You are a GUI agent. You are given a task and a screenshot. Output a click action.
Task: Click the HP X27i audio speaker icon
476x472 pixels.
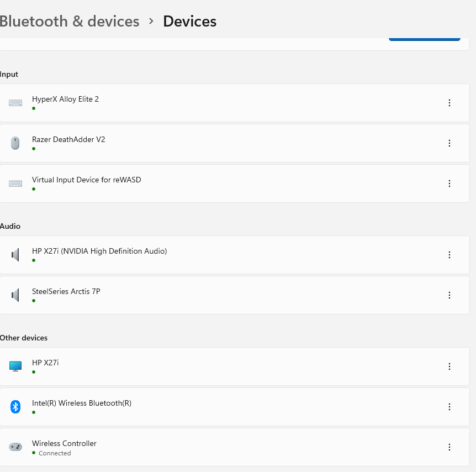[x=15, y=255]
